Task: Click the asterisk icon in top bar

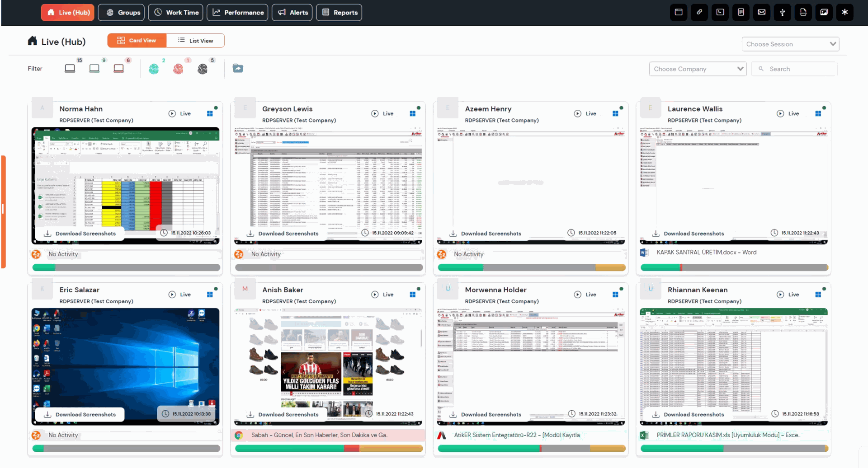Action: point(844,12)
